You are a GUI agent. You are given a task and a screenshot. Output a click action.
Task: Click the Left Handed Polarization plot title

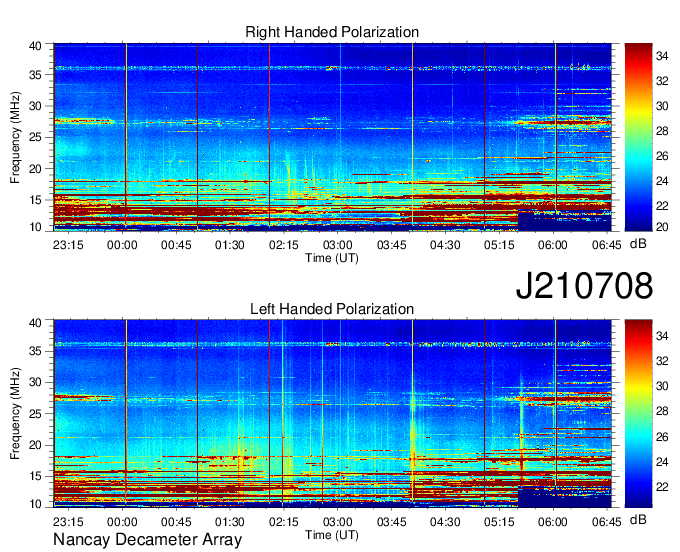332,309
